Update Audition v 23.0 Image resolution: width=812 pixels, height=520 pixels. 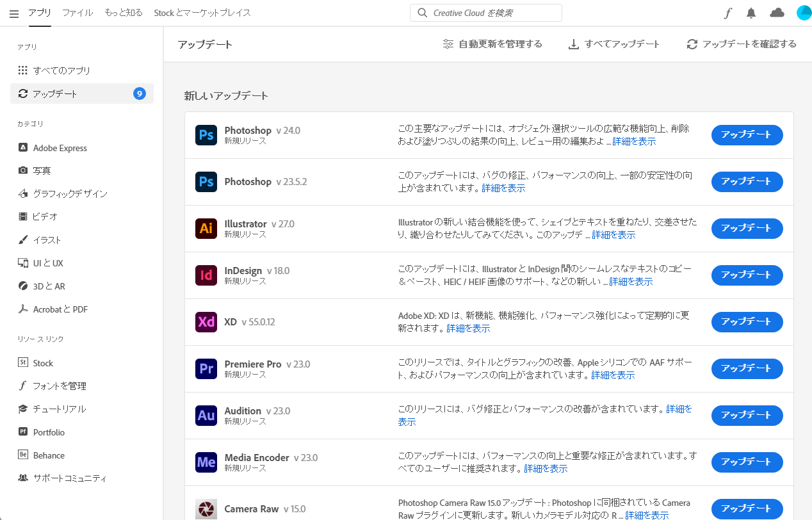point(747,416)
